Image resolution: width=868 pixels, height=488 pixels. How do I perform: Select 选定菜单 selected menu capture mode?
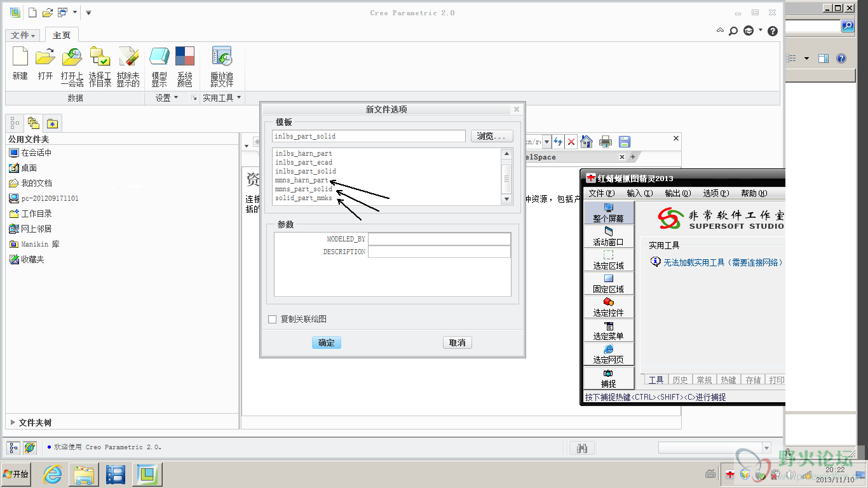(608, 330)
